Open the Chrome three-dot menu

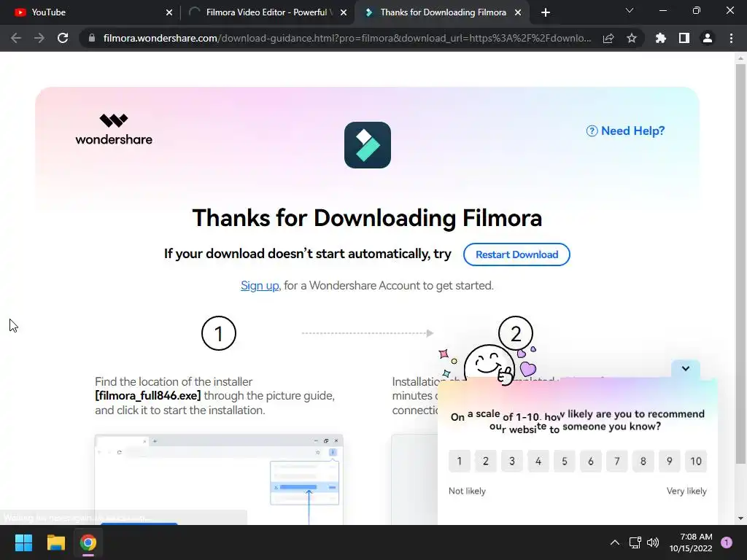[x=731, y=38]
